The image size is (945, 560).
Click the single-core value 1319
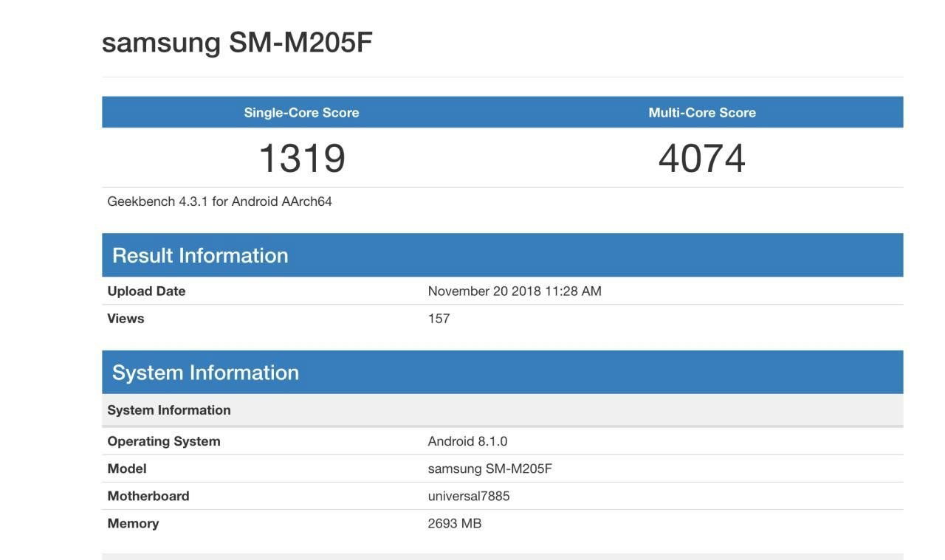click(302, 158)
